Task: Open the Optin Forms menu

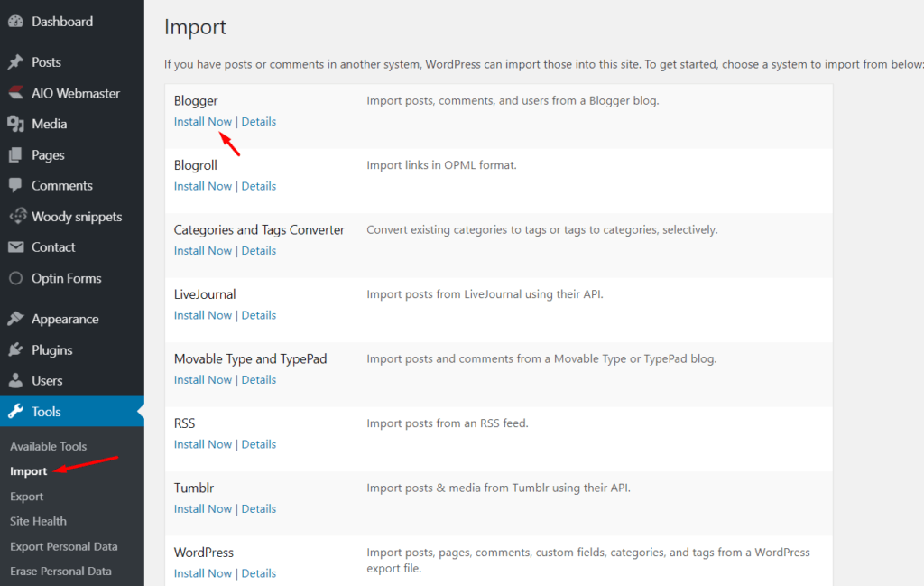Action: click(x=66, y=279)
